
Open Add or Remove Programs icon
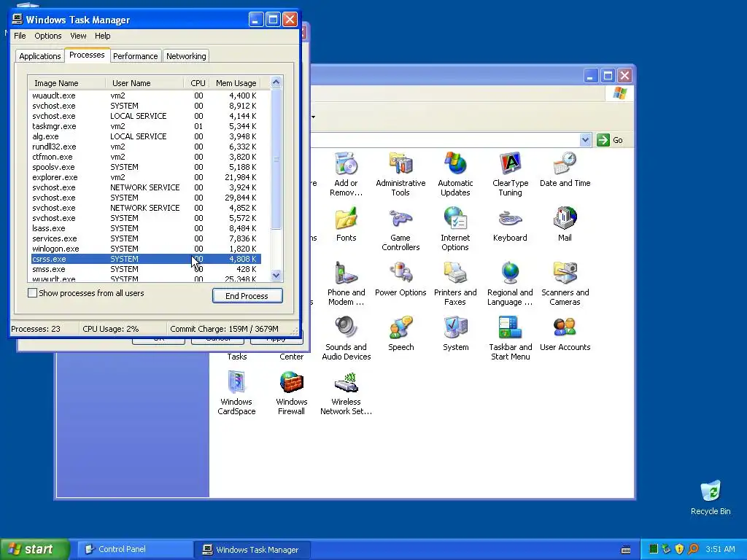[346, 174]
